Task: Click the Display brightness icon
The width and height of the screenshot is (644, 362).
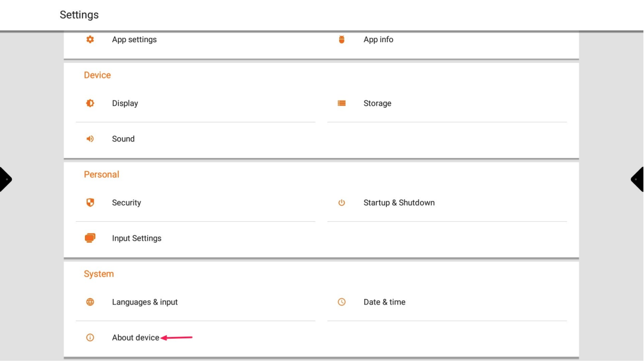Action: pos(90,103)
